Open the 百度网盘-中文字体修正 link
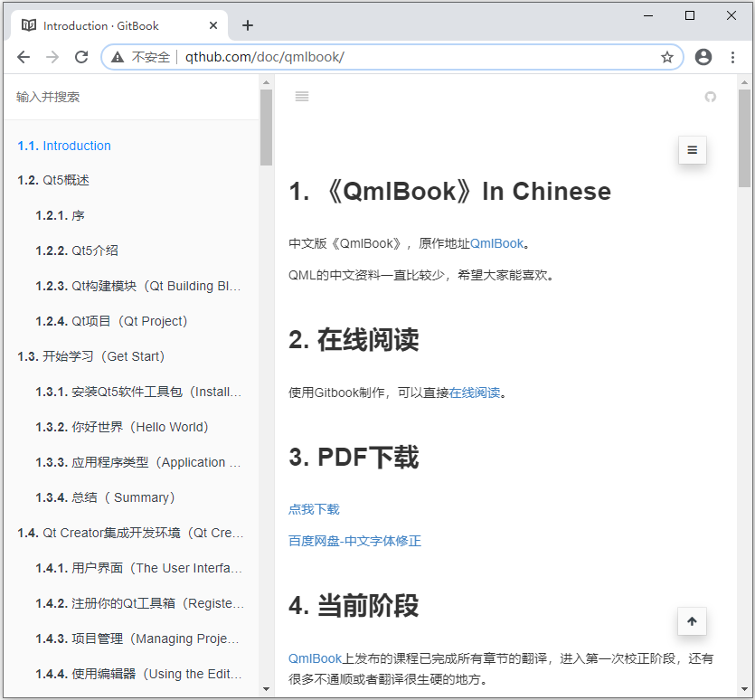The image size is (755, 700). pos(354,541)
